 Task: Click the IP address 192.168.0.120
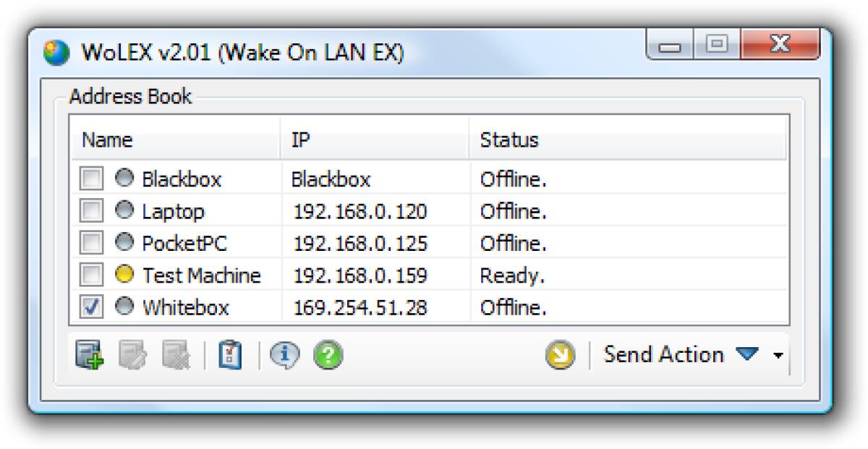[x=360, y=211]
